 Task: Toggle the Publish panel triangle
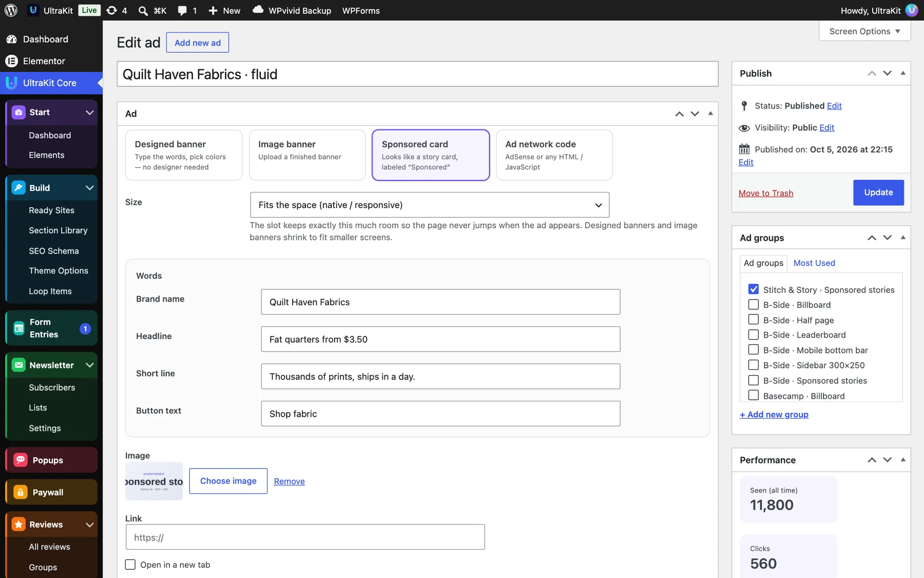(903, 73)
